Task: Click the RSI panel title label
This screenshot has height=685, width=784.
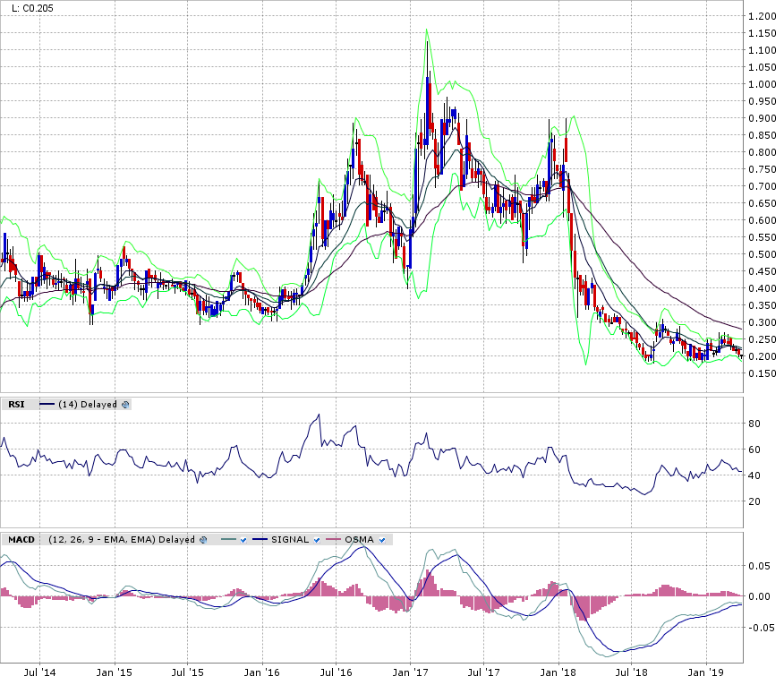Action: click(16, 405)
